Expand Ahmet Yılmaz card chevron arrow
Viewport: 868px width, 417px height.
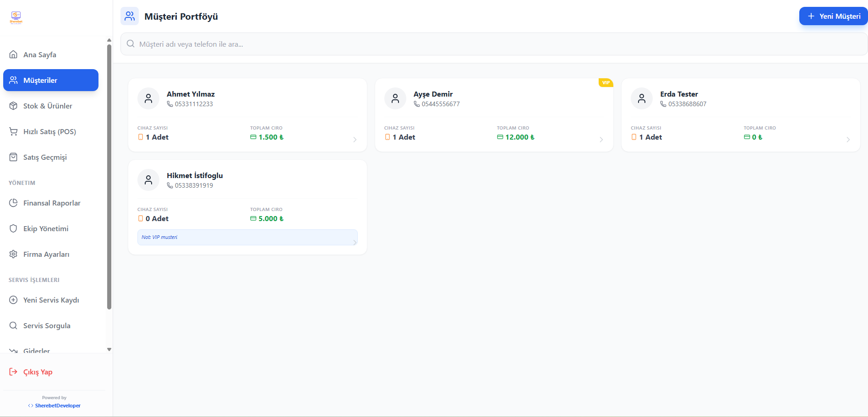click(x=355, y=140)
